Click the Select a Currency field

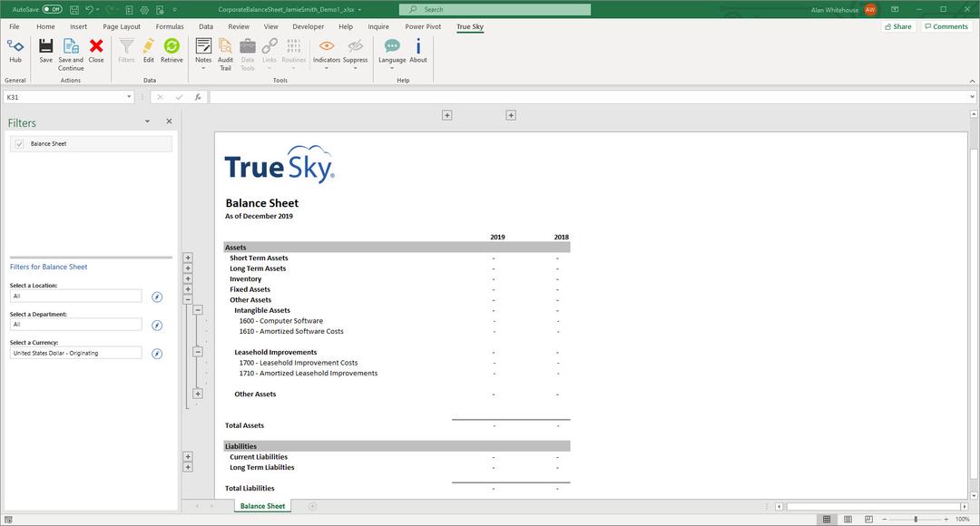76,353
